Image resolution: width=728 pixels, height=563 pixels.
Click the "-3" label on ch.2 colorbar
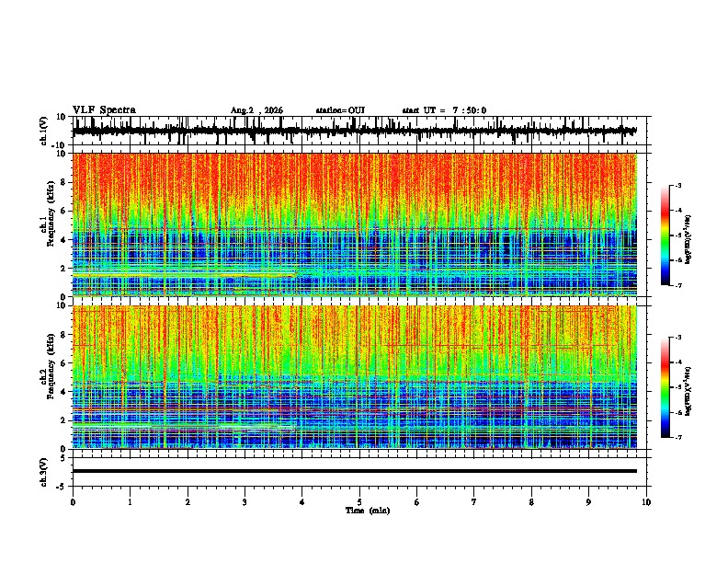coord(677,338)
